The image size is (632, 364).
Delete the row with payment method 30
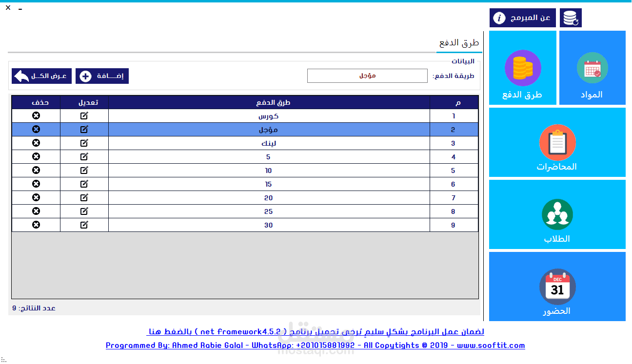pyautogui.click(x=36, y=225)
